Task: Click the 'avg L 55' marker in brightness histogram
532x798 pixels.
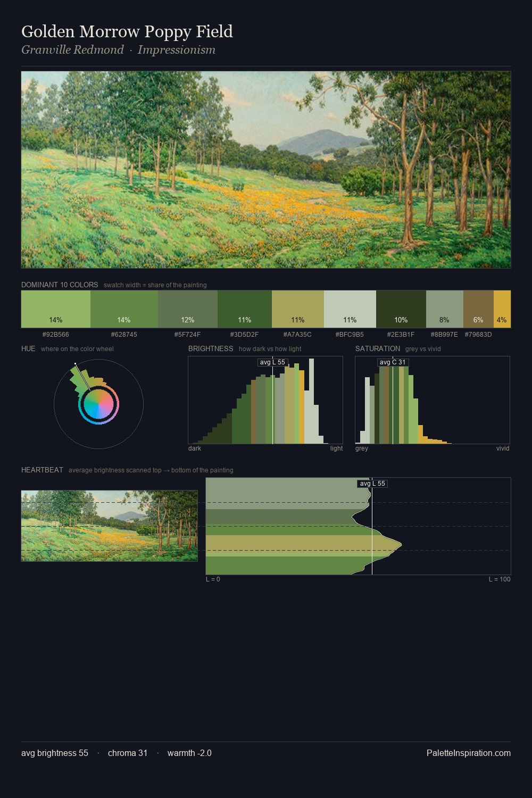Action: 272,362
